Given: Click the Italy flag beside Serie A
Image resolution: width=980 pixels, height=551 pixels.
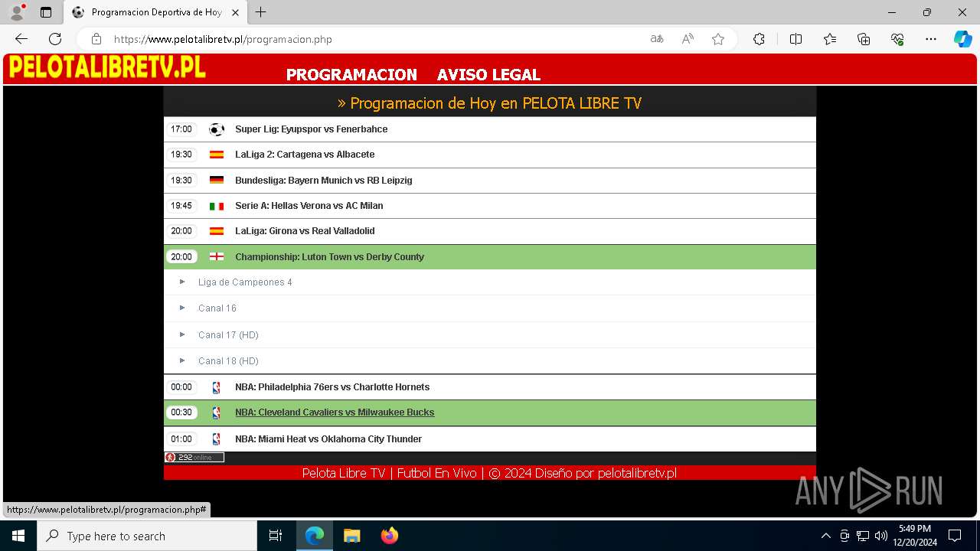Looking at the screenshot, I should (217, 206).
